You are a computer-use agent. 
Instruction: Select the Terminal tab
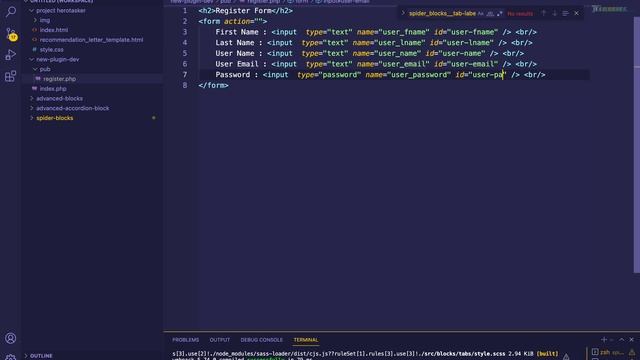(x=305, y=340)
